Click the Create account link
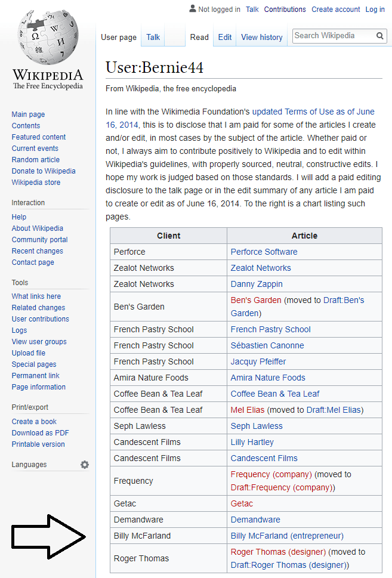The height and width of the screenshot is (578, 392). [x=335, y=10]
